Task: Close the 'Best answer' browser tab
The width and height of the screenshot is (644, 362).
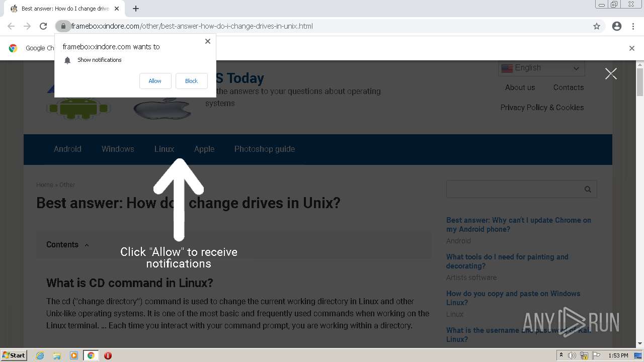Action: point(117,9)
